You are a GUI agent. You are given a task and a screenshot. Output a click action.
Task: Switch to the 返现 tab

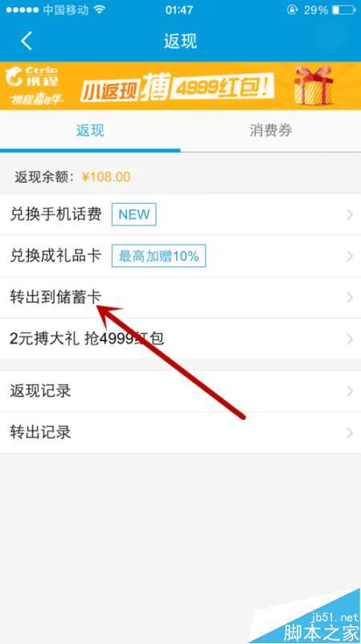point(90,131)
